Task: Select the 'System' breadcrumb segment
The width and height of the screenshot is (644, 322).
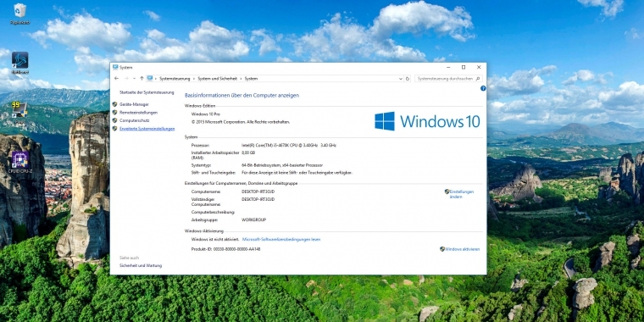Action: pyautogui.click(x=251, y=79)
